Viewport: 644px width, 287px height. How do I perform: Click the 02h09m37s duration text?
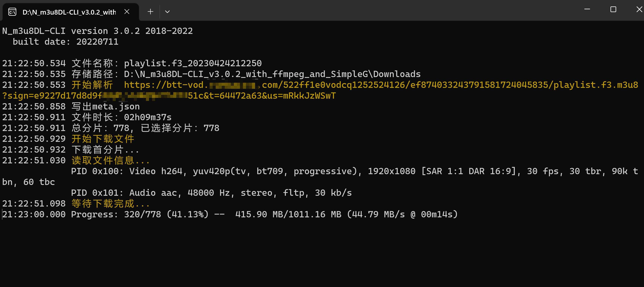point(148,117)
